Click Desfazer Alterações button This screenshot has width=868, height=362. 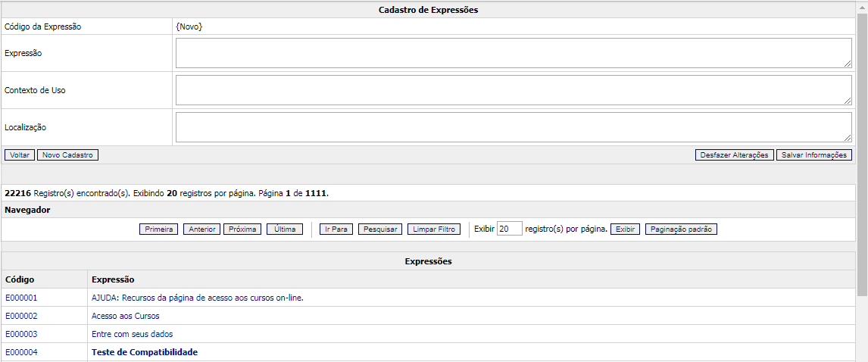point(734,154)
